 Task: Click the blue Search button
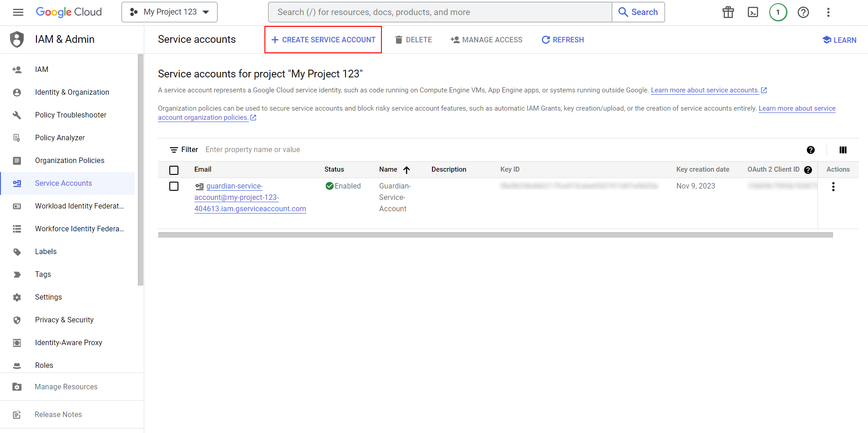click(x=638, y=12)
